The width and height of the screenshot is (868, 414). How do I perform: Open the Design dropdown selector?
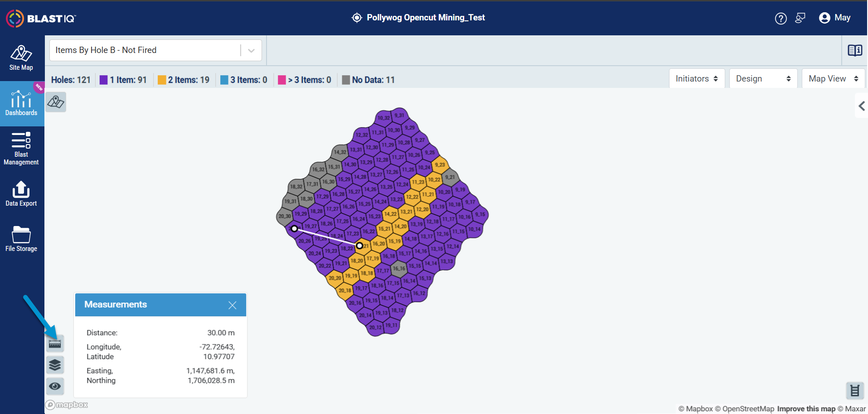click(763, 79)
